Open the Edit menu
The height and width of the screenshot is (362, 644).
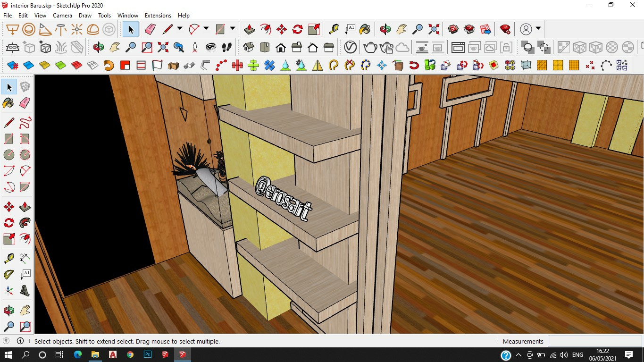[x=23, y=16]
